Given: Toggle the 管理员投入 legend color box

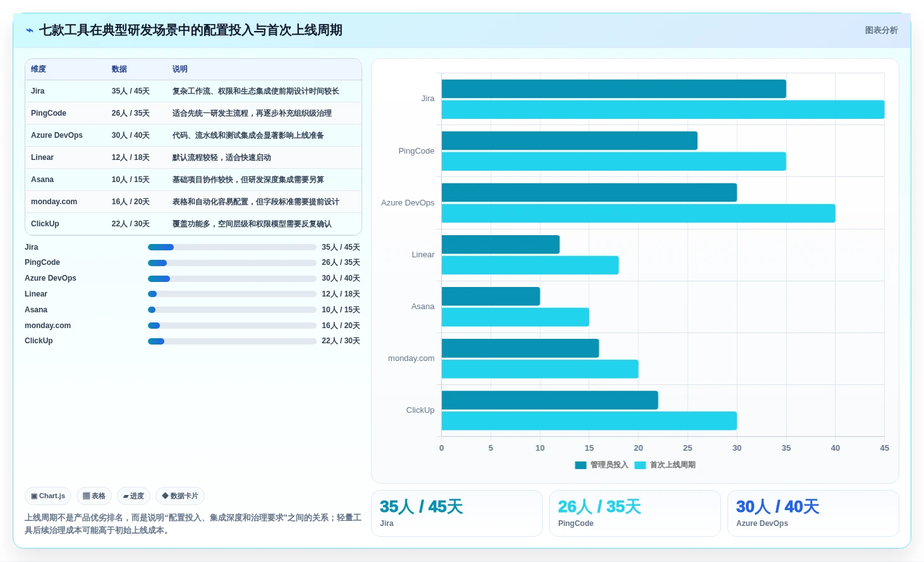Looking at the screenshot, I should [x=581, y=465].
